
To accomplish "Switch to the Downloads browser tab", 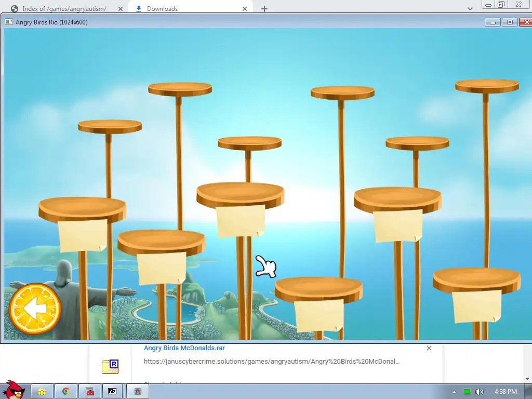I will click(x=162, y=9).
